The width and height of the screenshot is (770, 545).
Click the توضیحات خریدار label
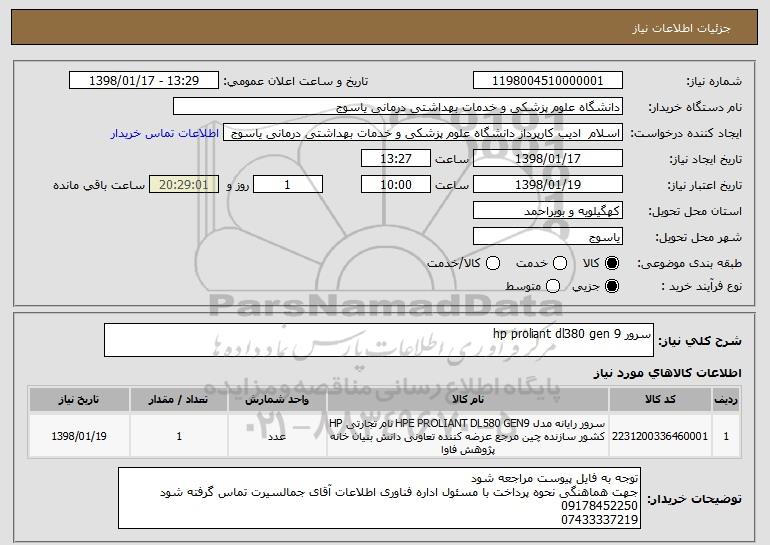(694, 499)
